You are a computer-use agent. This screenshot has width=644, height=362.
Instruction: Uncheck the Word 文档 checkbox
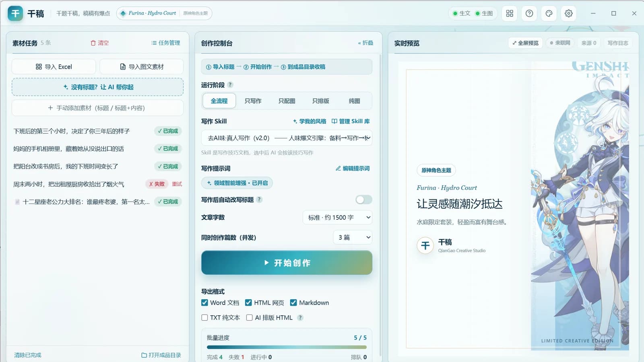(x=204, y=302)
